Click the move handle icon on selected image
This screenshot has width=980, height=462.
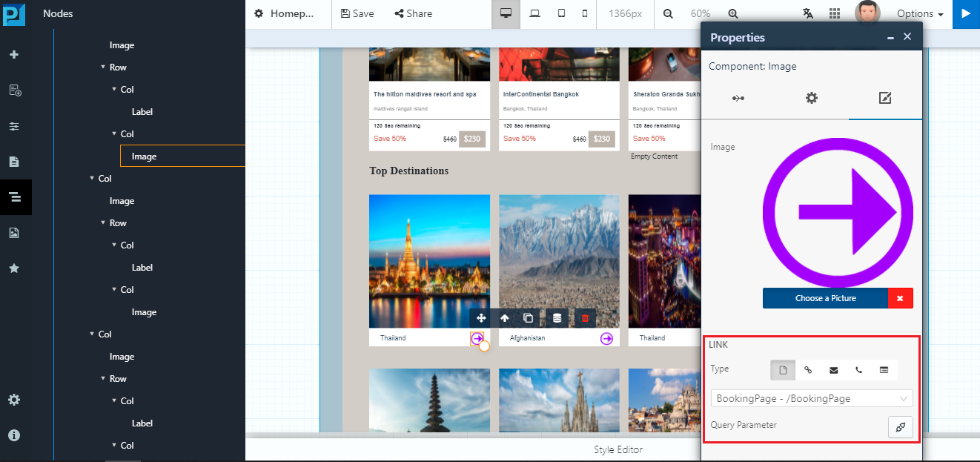point(481,318)
